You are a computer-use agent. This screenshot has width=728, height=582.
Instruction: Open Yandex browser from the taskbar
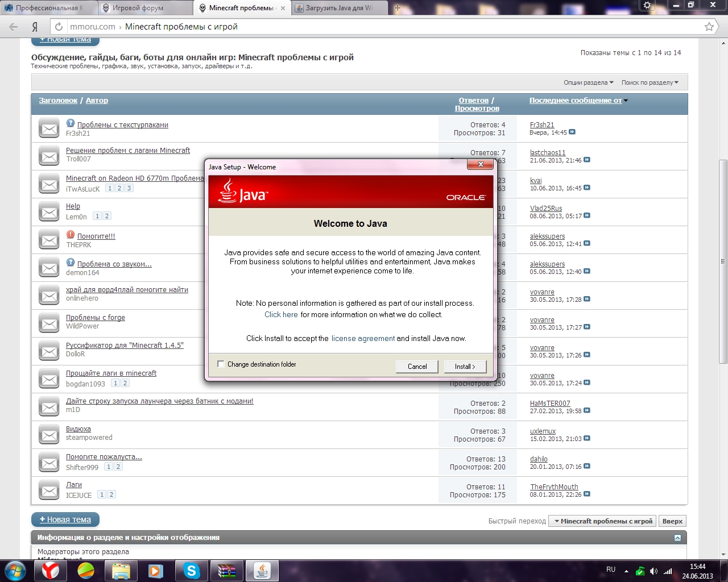[51, 571]
